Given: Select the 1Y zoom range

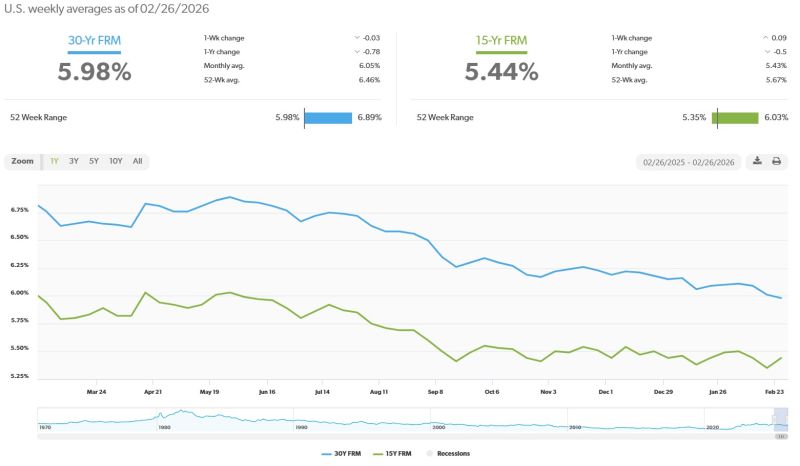Looking at the screenshot, I should tap(54, 161).
